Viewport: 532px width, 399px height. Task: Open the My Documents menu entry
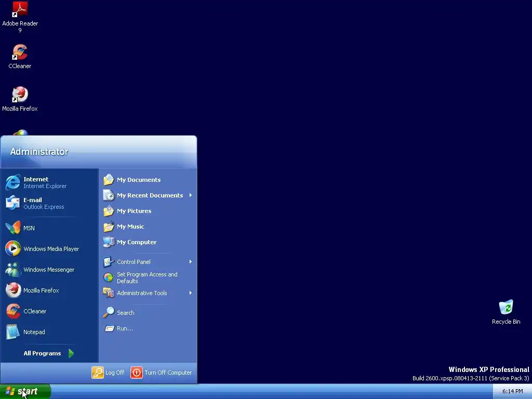[x=148, y=179]
